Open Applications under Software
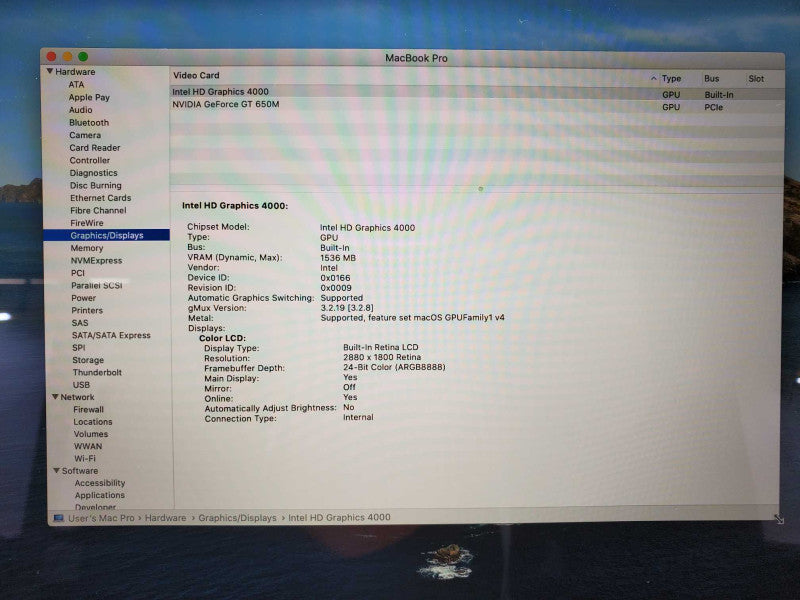The image size is (800, 600). (99, 495)
